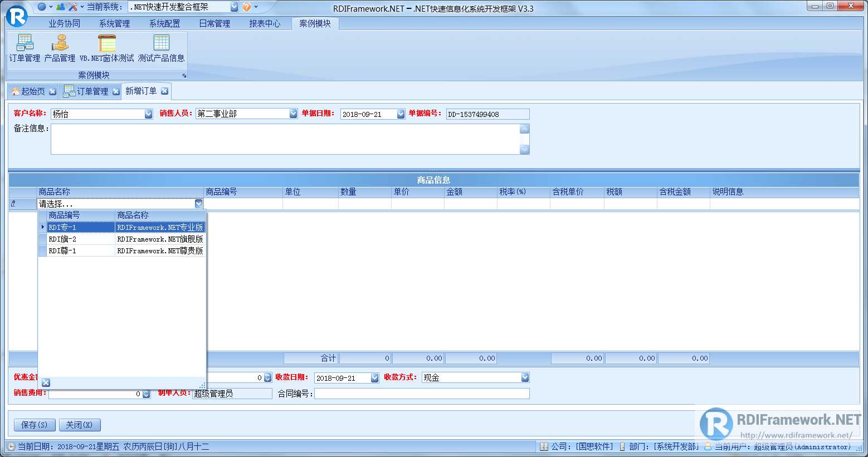Open the 单据日期 date picker
Viewport: 868px width, 457px height.
pos(401,114)
